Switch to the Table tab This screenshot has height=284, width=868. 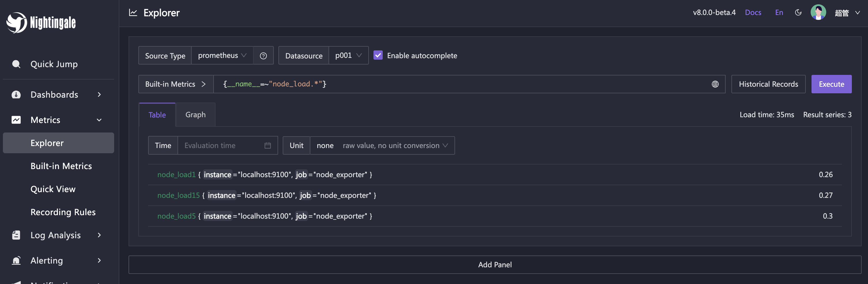[x=157, y=115]
